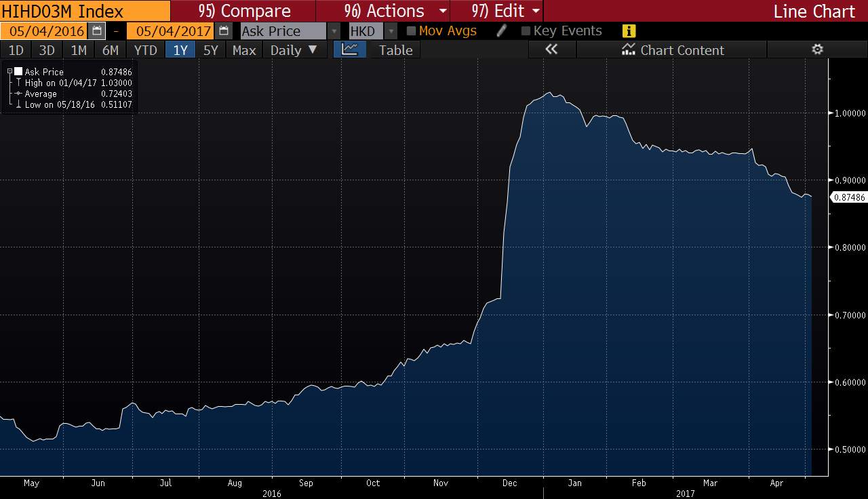Click the pencil annotation icon
This screenshot has height=499, width=868.
[x=502, y=31]
